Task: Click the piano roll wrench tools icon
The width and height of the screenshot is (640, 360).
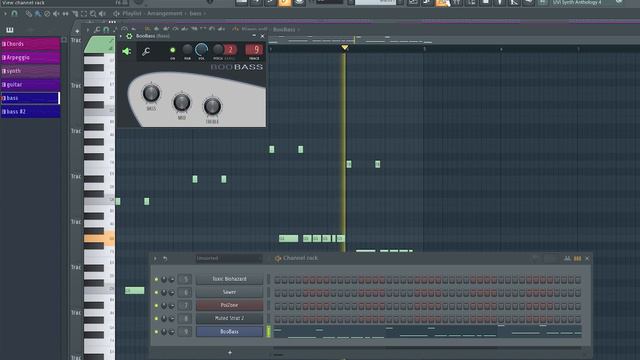Action: click(x=97, y=30)
